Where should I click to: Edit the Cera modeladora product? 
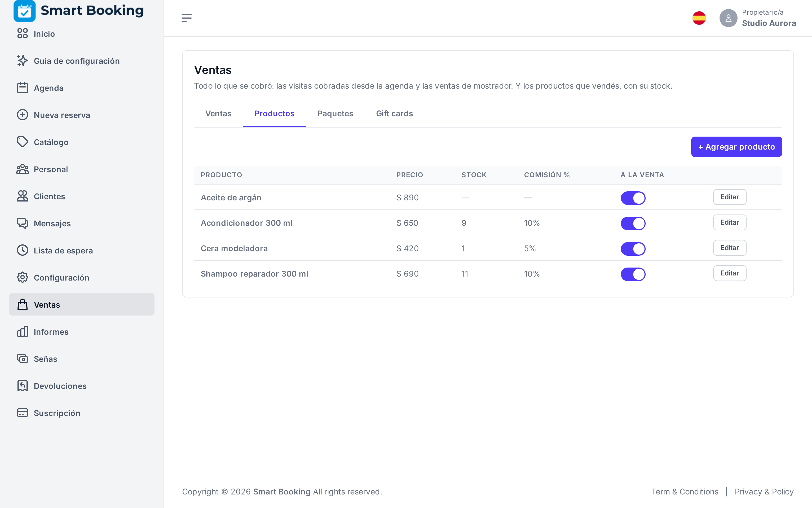729,248
